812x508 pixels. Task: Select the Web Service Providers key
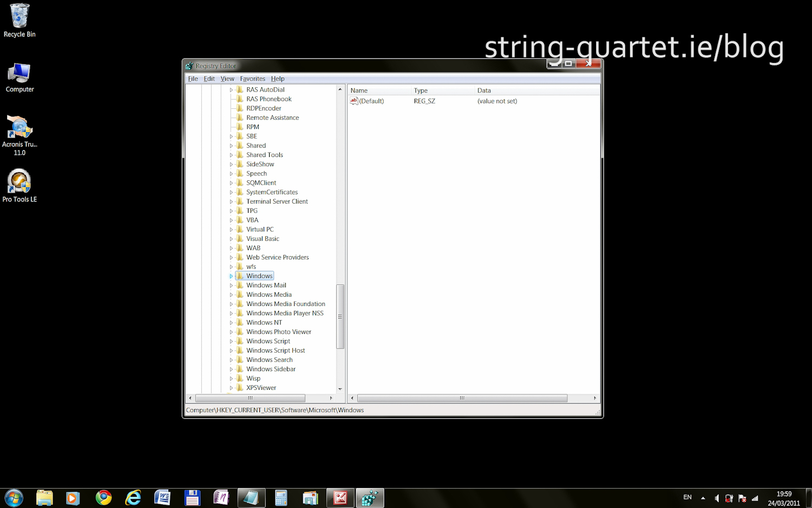tap(277, 257)
